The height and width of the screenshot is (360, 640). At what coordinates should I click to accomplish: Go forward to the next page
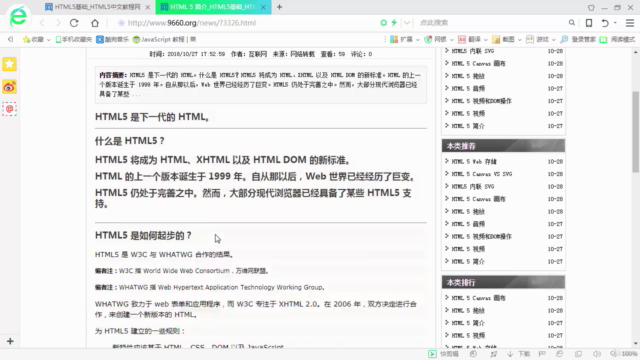58,23
